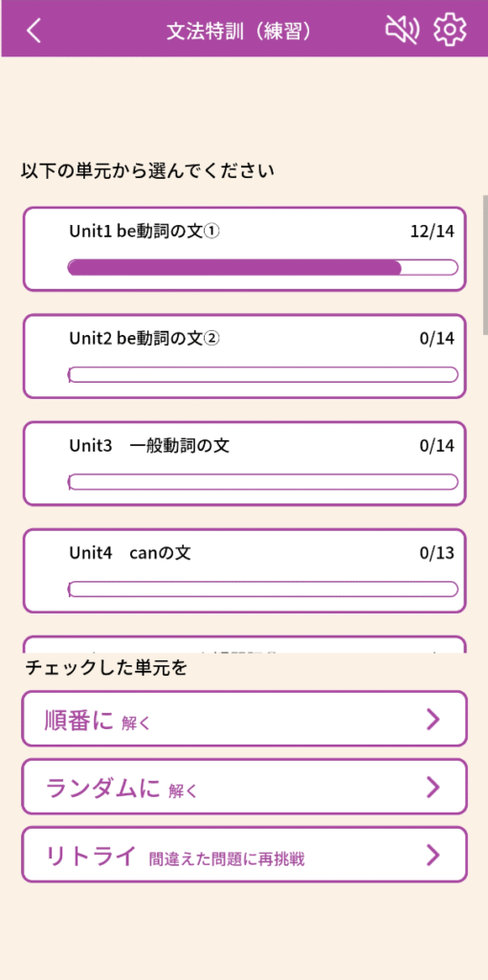Click the empty Unit2 progress bar
Screen dimensions: 488x980
(262, 375)
